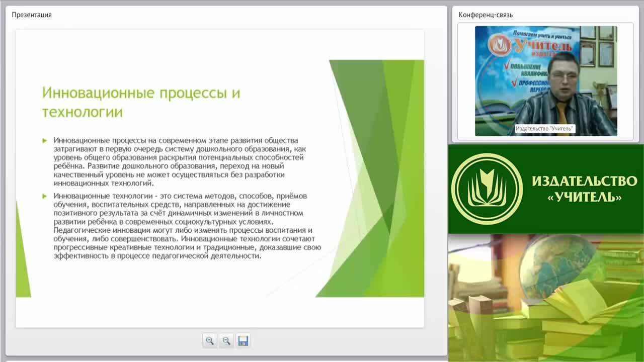Screen dimensions: 644x362
Task: Click the slide heading 'Инновационные процессы и технологии'
Action: pos(141,102)
